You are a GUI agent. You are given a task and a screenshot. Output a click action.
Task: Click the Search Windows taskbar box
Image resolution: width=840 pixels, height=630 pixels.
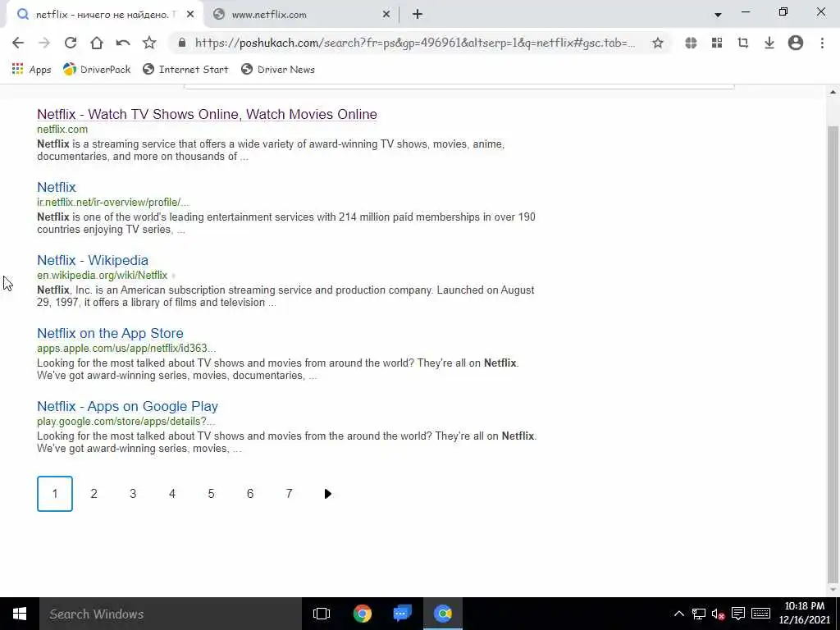pyautogui.click(x=171, y=614)
